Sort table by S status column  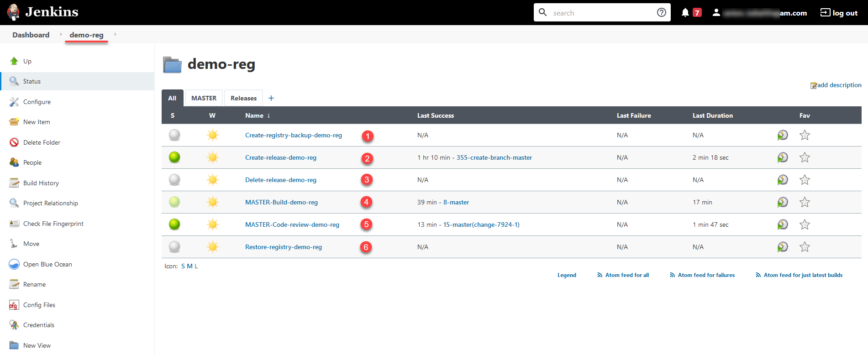point(173,115)
